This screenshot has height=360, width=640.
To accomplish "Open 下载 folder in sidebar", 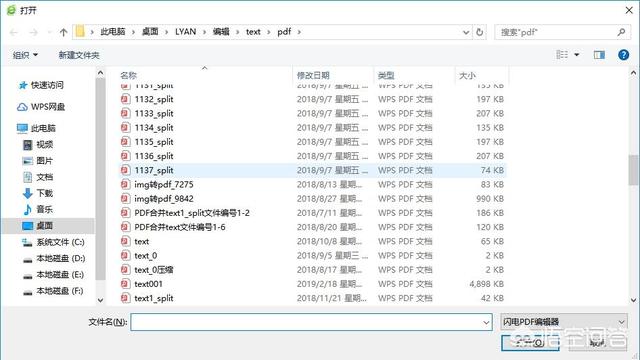I will pos(38,193).
